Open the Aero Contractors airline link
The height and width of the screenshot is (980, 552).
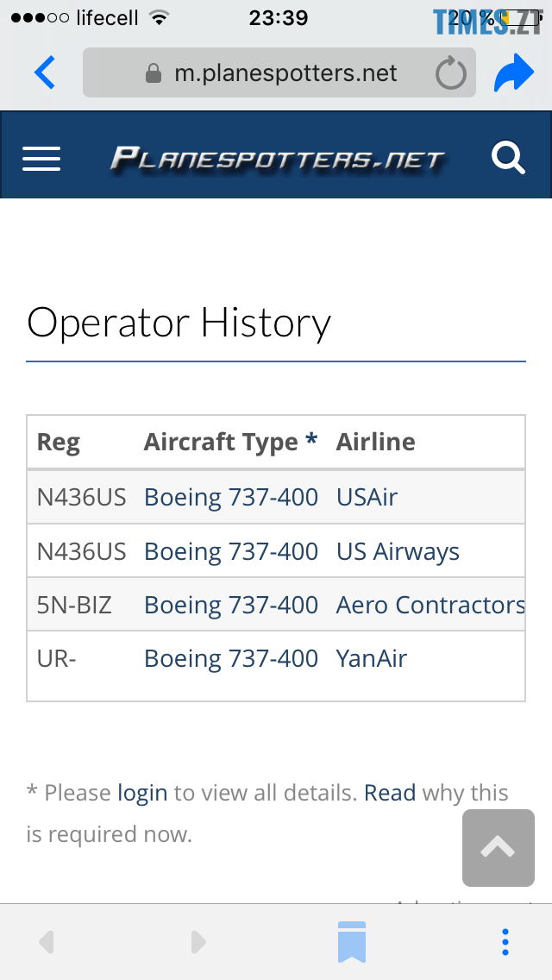pyautogui.click(x=430, y=605)
